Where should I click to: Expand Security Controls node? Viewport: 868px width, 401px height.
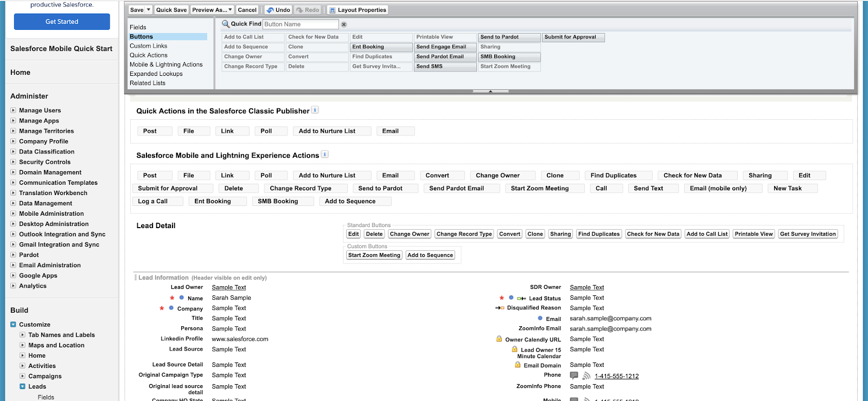pyautogui.click(x=13, y=161)
